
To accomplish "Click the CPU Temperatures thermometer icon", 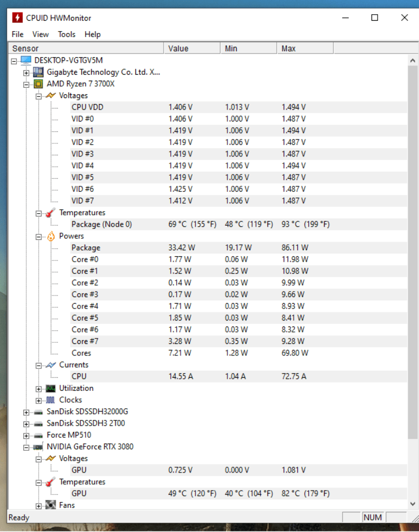I will pyautogui.click(x=51, y=213).
